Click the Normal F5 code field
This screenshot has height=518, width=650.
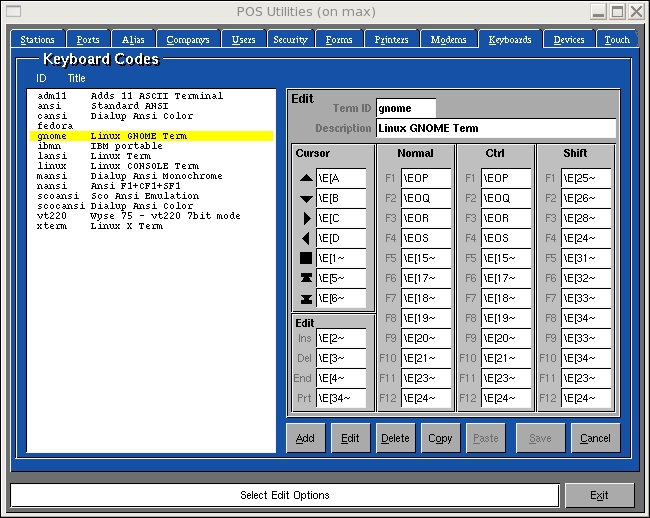(x=426, y=258)
